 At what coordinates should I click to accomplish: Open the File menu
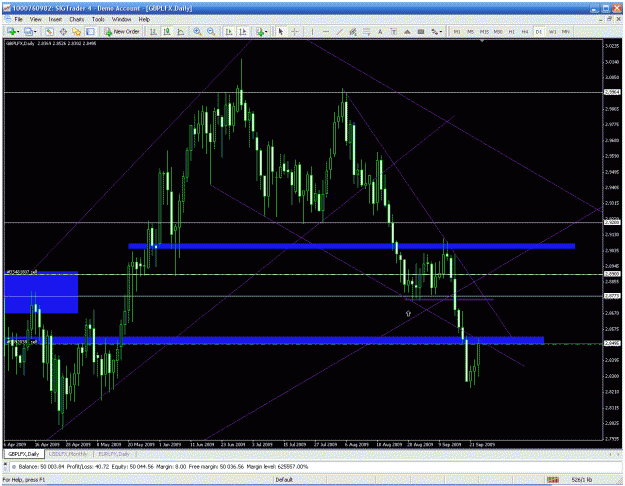(18, 19)
